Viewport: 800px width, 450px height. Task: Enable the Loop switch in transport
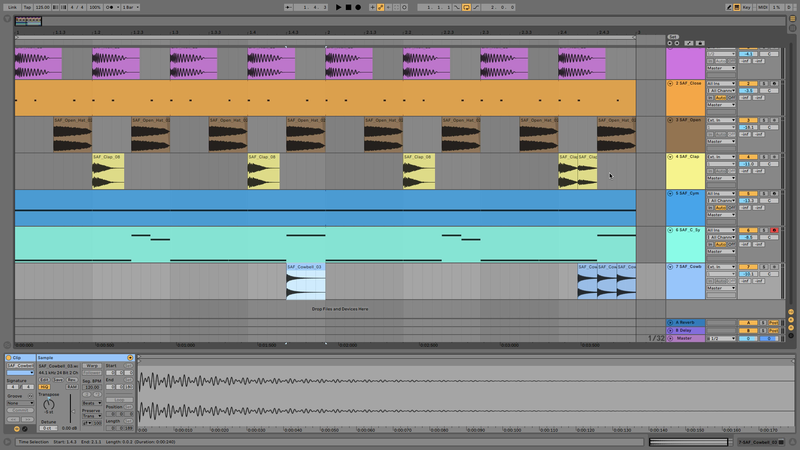tap(466, 7)
